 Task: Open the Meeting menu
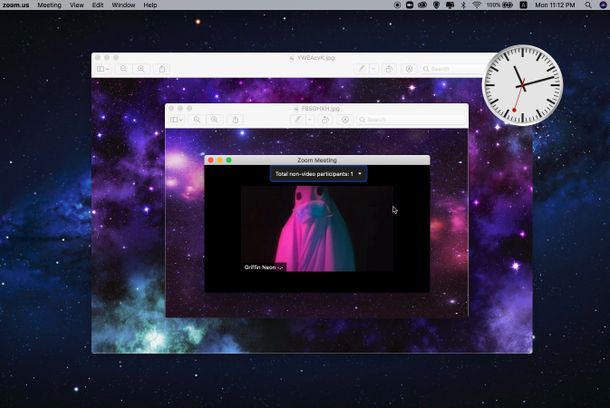49,5
